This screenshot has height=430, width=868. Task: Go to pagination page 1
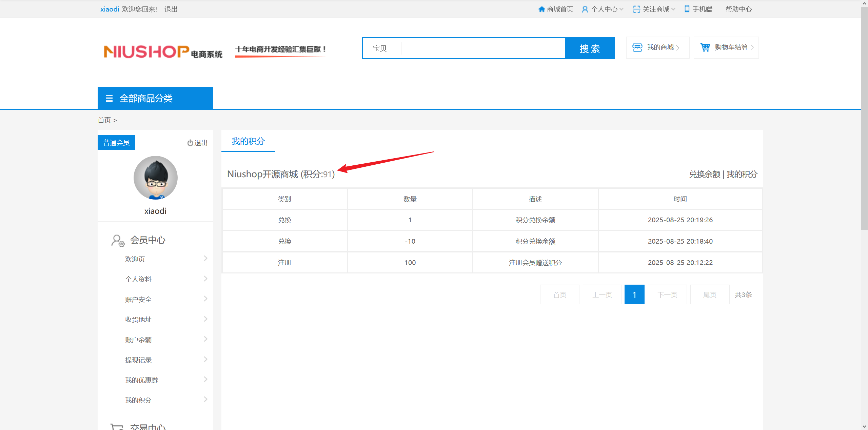[x=634, y=294]
